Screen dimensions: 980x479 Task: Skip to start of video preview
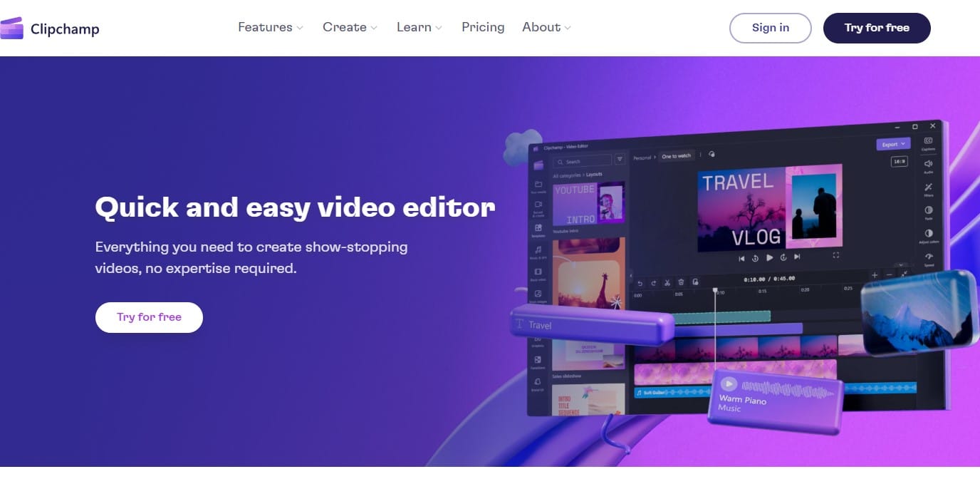741,259
